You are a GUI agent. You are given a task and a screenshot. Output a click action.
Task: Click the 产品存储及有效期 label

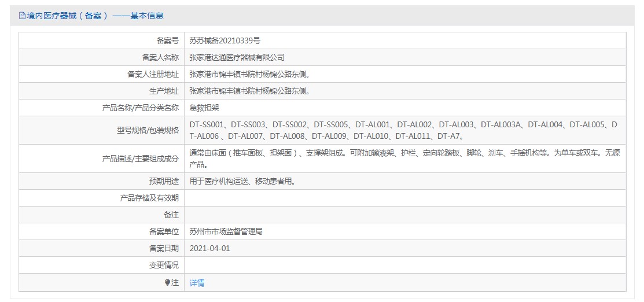tap(149, 198)
